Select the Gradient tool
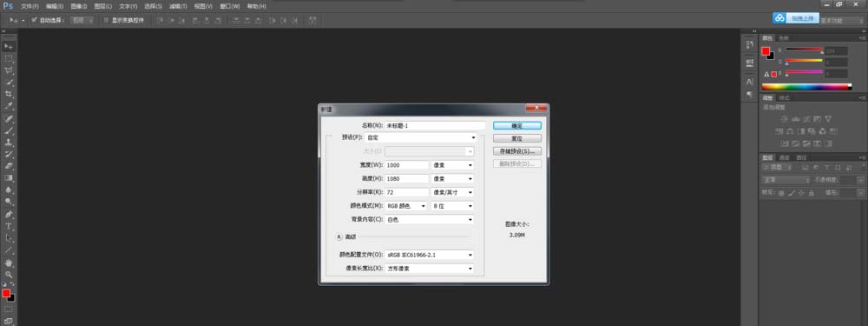The width and height of the screenshot is (868, 326). [9, 178]
